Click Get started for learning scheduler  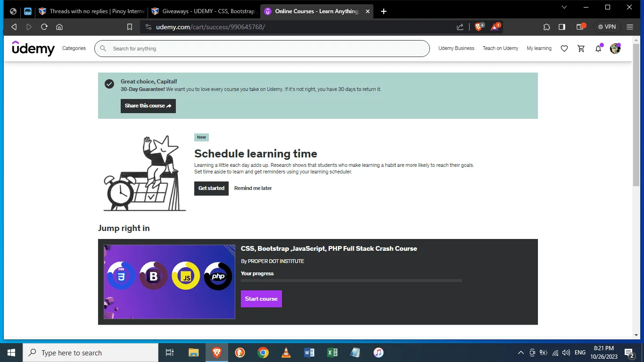tap(211, 188)
